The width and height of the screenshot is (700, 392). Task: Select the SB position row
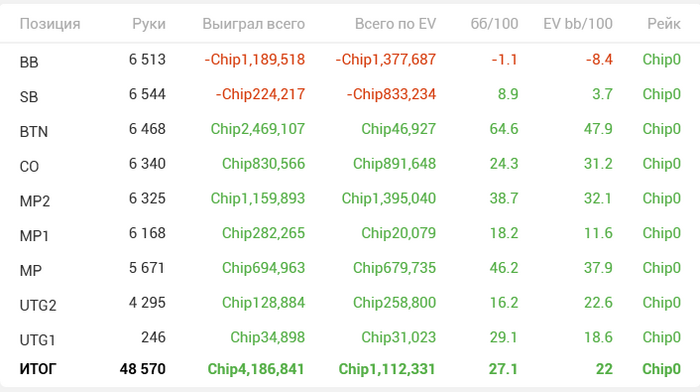pos(350,95)
